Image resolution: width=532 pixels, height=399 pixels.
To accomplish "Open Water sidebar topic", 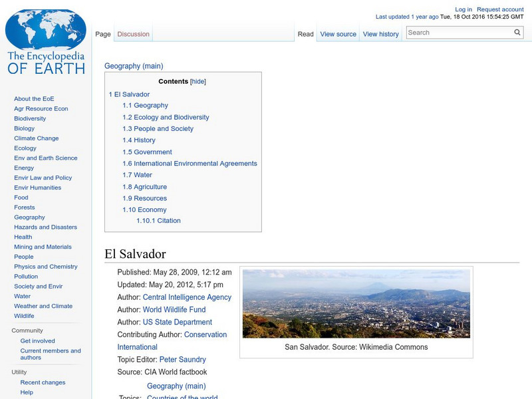I will coord(22,296).
